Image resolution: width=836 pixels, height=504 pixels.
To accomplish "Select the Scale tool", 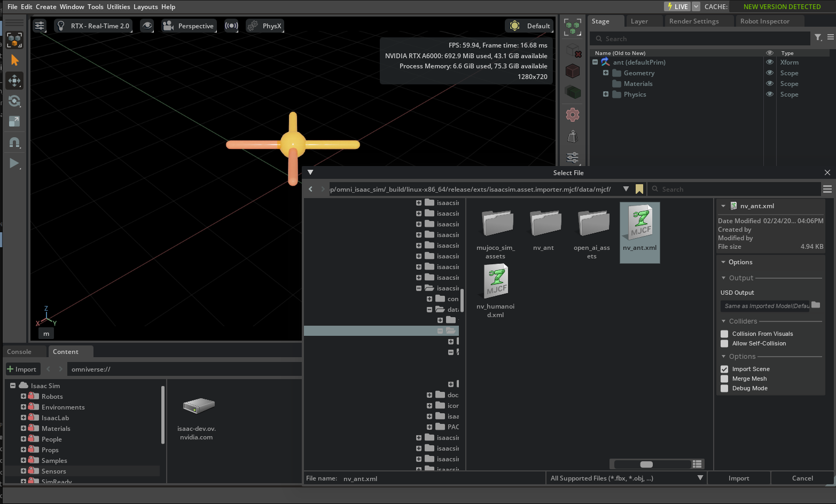I will point(14,121).
